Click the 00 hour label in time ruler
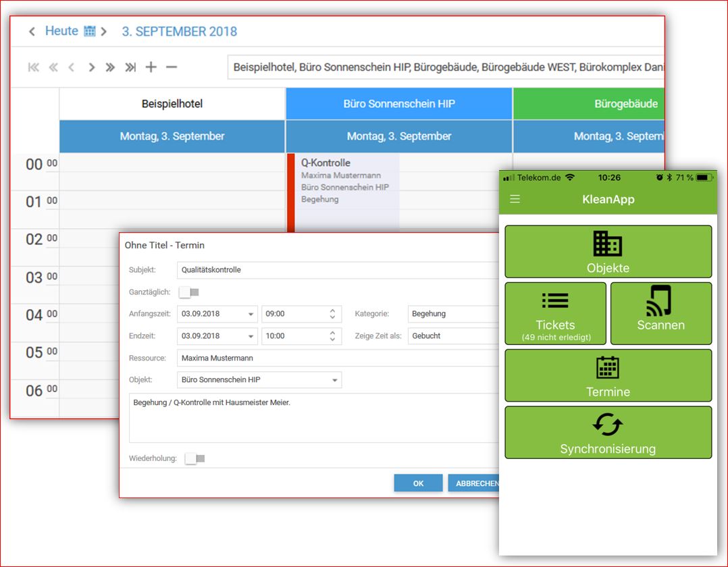This screenshot has width=728, height=567. tap(34, 164)
